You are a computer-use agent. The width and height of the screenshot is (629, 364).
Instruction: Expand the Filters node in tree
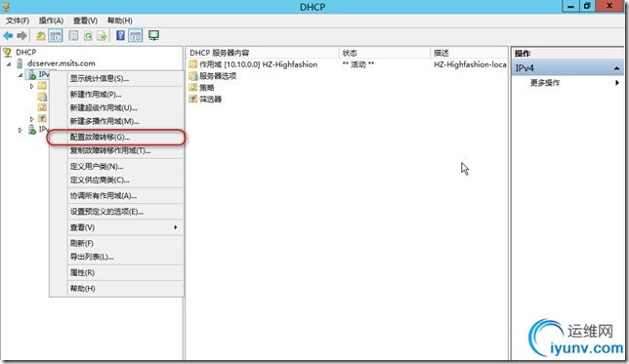[31, 119]
